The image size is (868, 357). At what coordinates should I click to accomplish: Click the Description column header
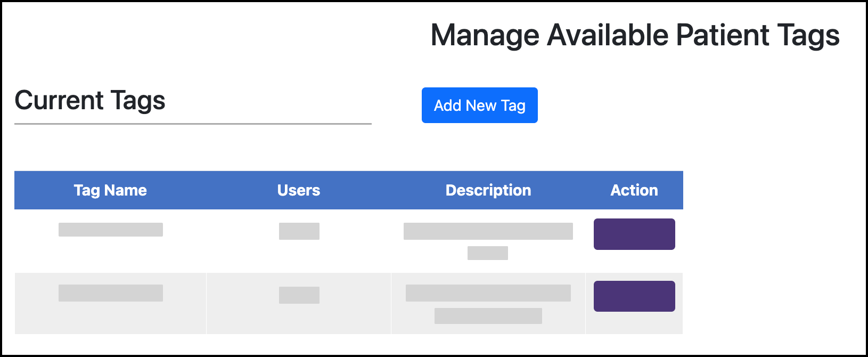click(488, 190)
